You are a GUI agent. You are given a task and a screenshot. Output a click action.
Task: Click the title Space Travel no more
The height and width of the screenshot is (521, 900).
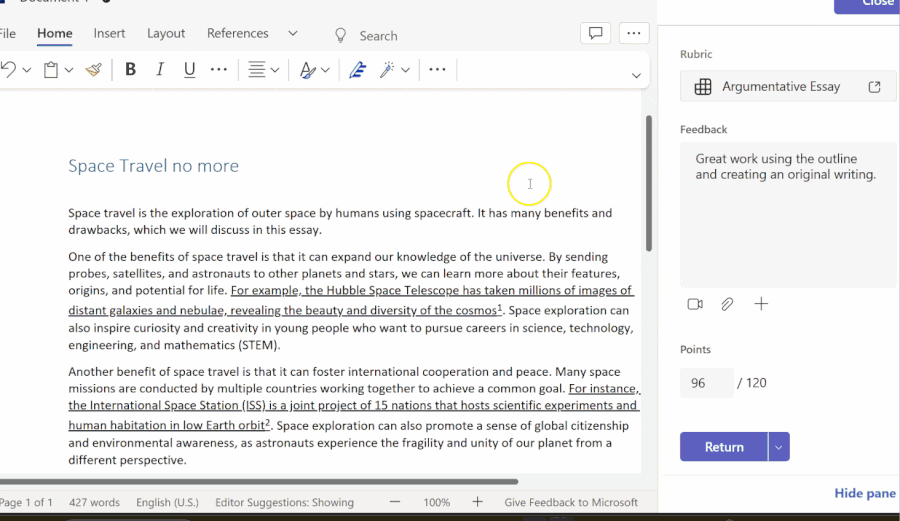[153, 166]
